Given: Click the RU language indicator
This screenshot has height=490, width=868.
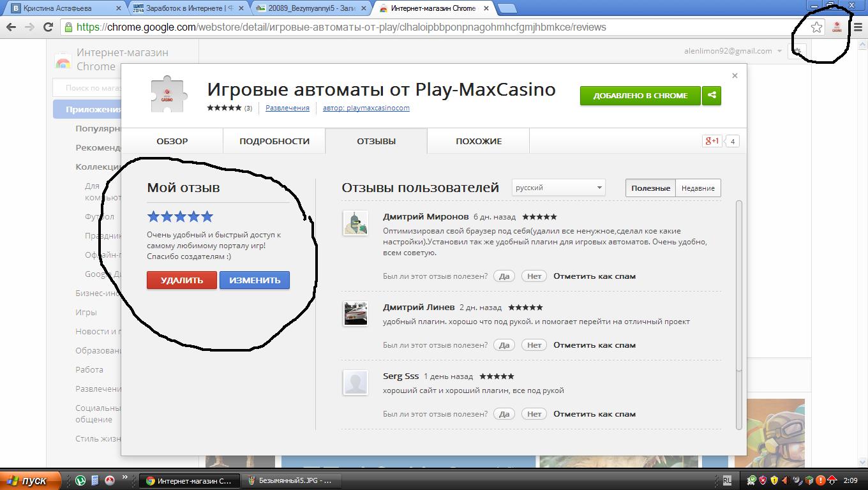Looking at the screenshot, I should coord(727,480).
